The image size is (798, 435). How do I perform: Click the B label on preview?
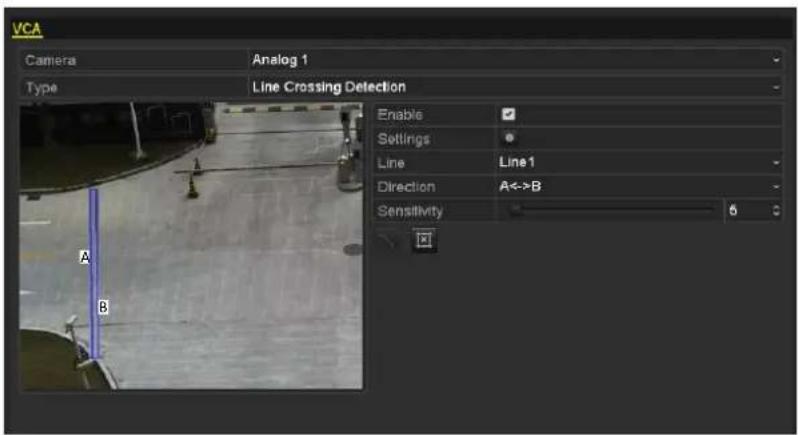(x=103, y=307)
